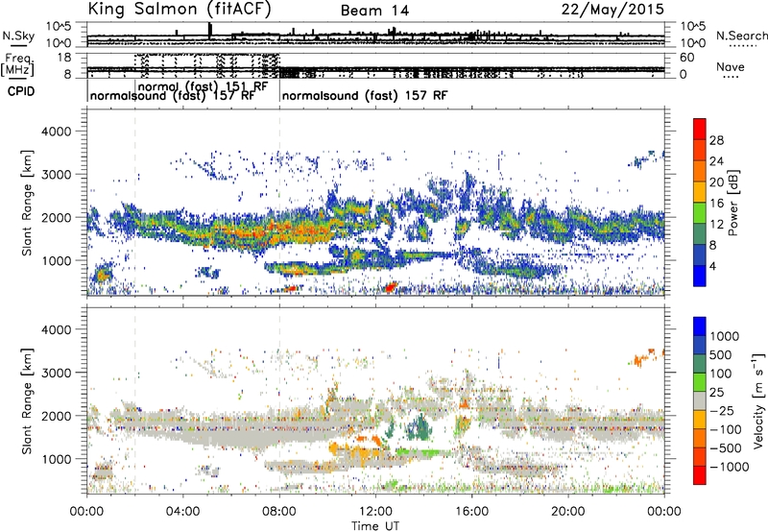This screenshot has width=768, height=532.
Task: Click the 'Power [dB]' colorbar label
Action: pos(732,203)
